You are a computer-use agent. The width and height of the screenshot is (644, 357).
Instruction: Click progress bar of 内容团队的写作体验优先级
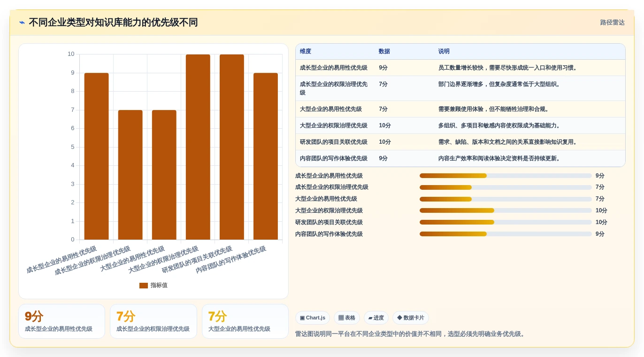tap(506, 234)
